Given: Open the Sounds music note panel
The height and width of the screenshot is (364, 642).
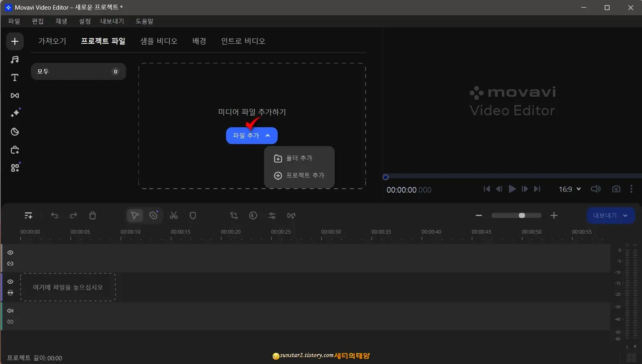Looking at the screenshot, I should coord(15,59).
